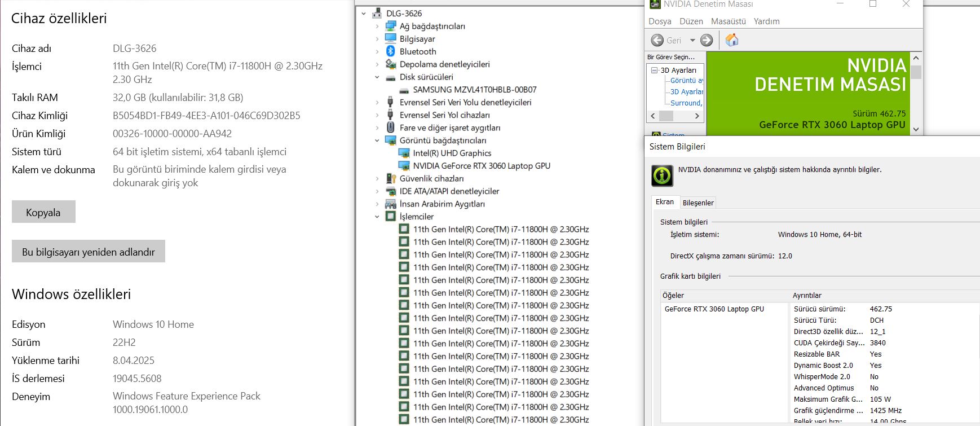The width and height of the screenshot is (980, 426).
Task: Click the Öğeler column header
Action: point(726,296)
